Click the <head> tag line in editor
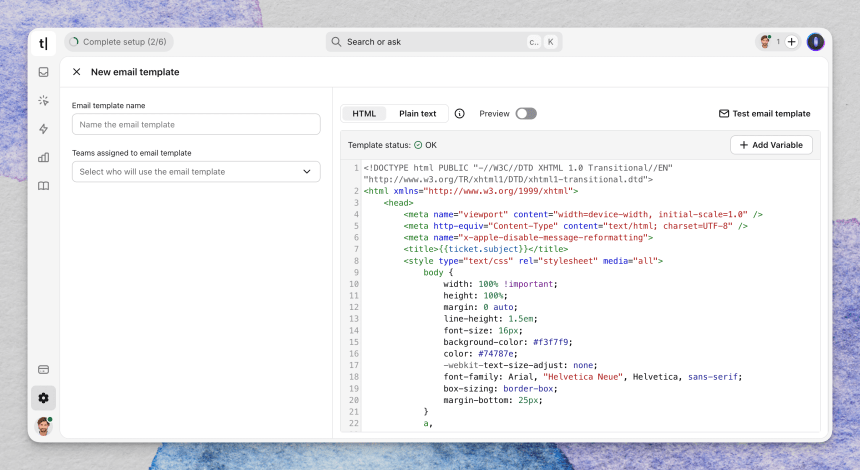 [399, 203]
